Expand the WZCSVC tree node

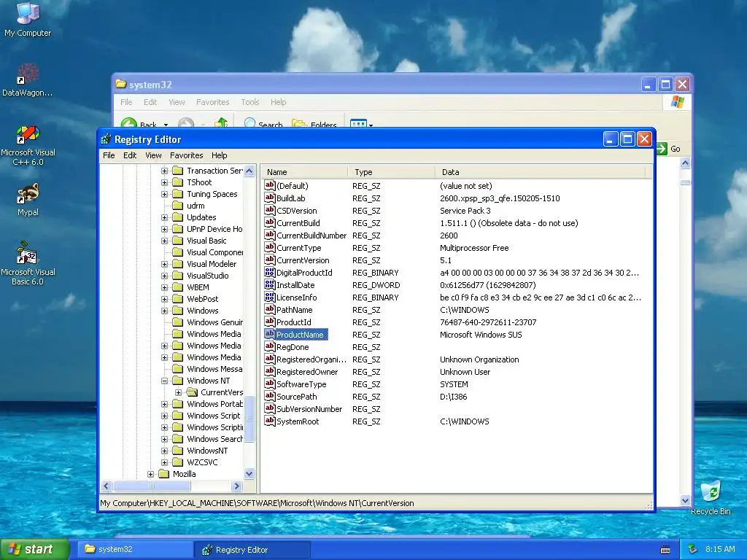click(x=164, y=462)
